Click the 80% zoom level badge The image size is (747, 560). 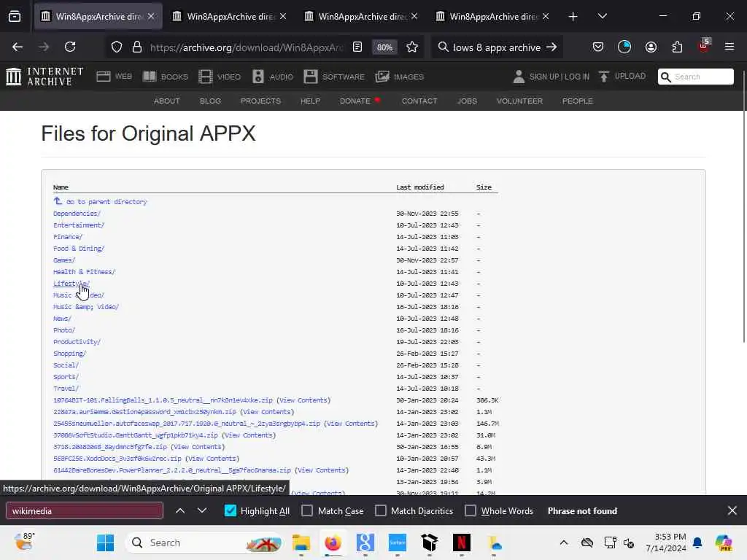384,47
